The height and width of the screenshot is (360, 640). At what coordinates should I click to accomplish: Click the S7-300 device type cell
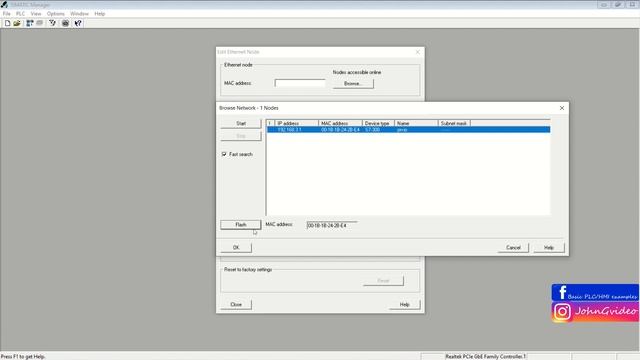(372, 129)
